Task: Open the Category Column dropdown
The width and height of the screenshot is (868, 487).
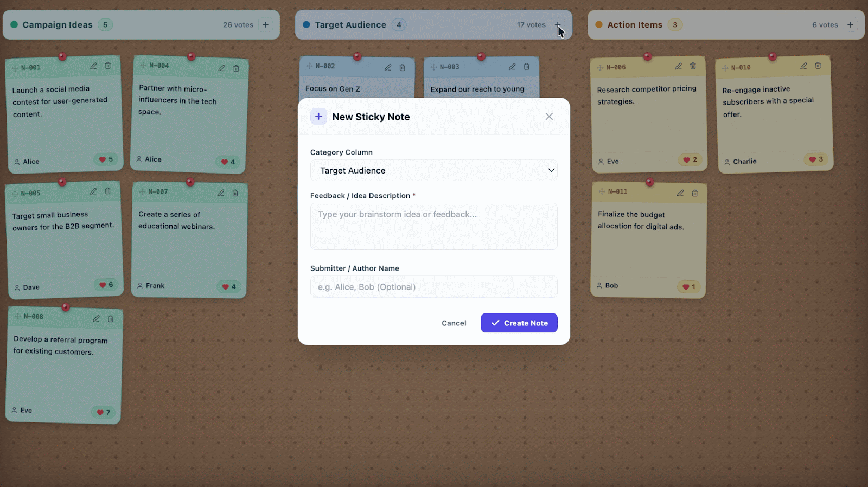Action: click(x=433, y=170)
